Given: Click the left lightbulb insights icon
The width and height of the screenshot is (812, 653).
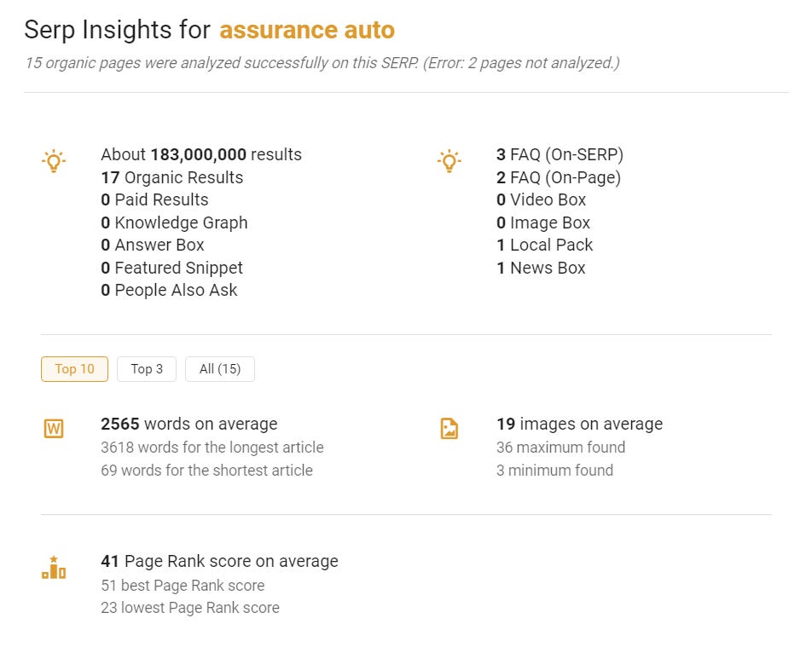Looking at the screenshot, I should click(x=54, y=160).
